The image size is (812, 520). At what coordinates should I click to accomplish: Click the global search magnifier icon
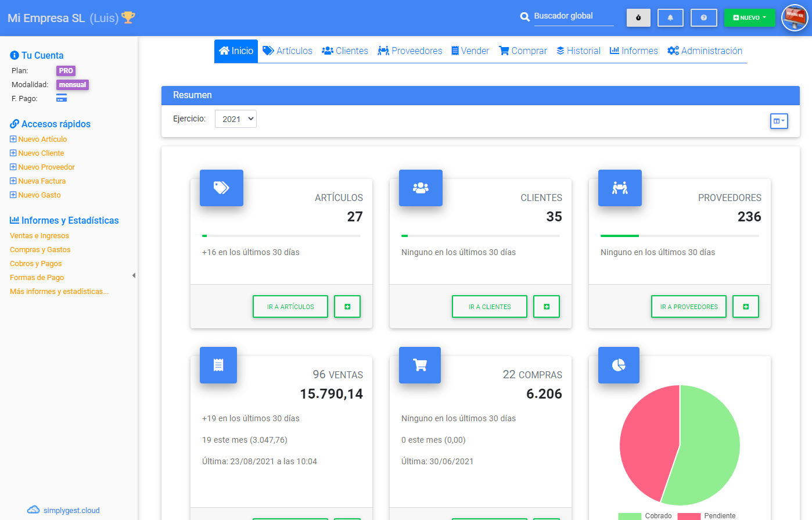526,17
